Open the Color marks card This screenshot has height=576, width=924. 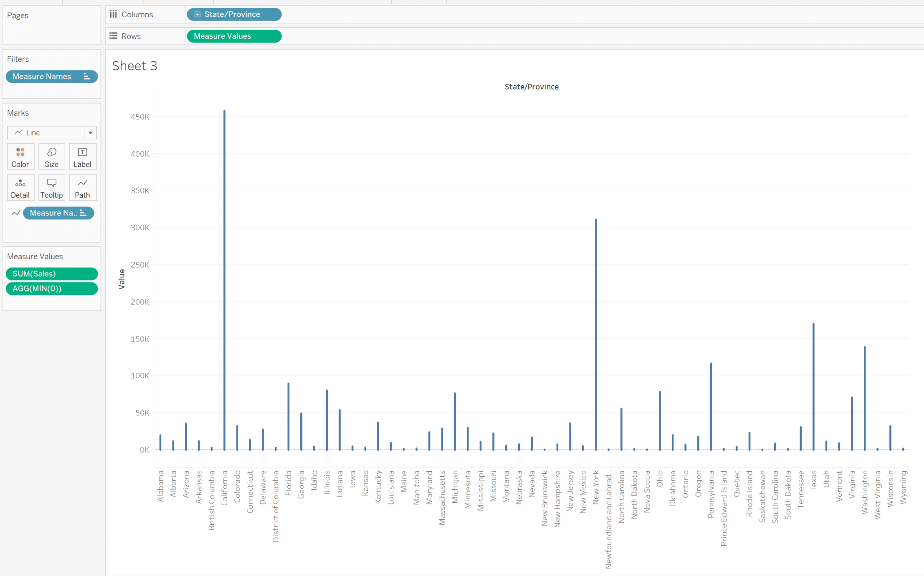[x=20, y=157]
